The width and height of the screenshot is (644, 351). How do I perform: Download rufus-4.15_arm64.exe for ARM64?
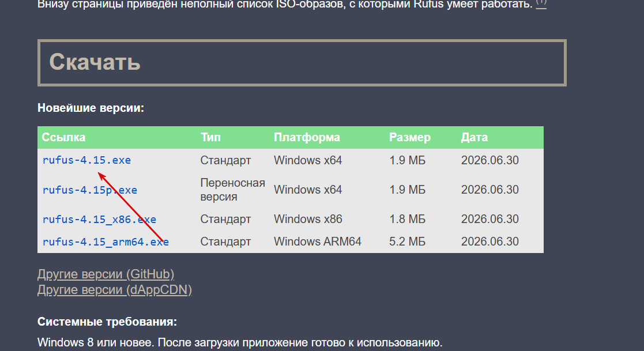106,242
